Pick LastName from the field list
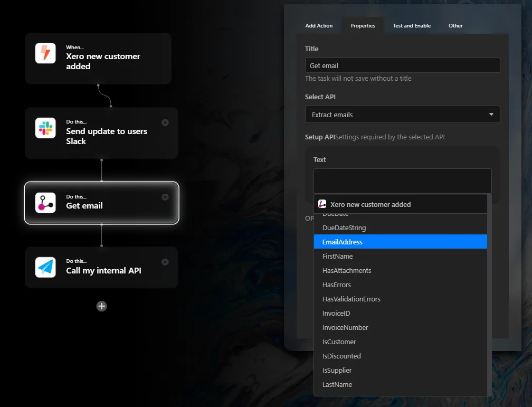The height and width of the screenshot is (407, 532). [401, 384]
